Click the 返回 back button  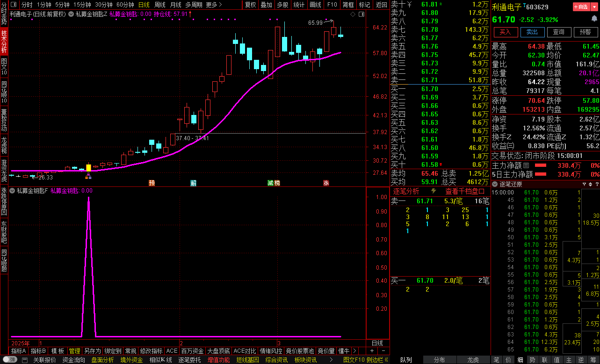pos(381,5)
